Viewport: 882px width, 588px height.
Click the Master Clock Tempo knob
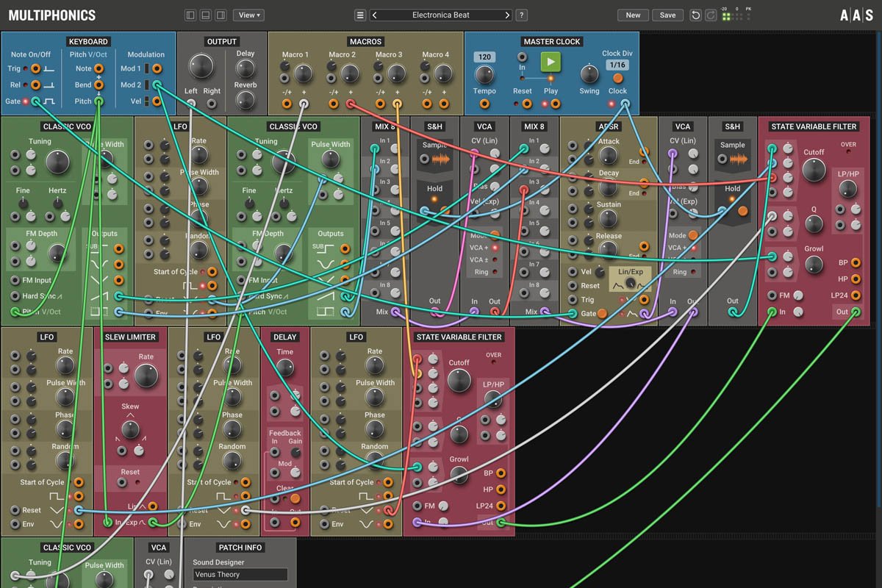[484, 75]
